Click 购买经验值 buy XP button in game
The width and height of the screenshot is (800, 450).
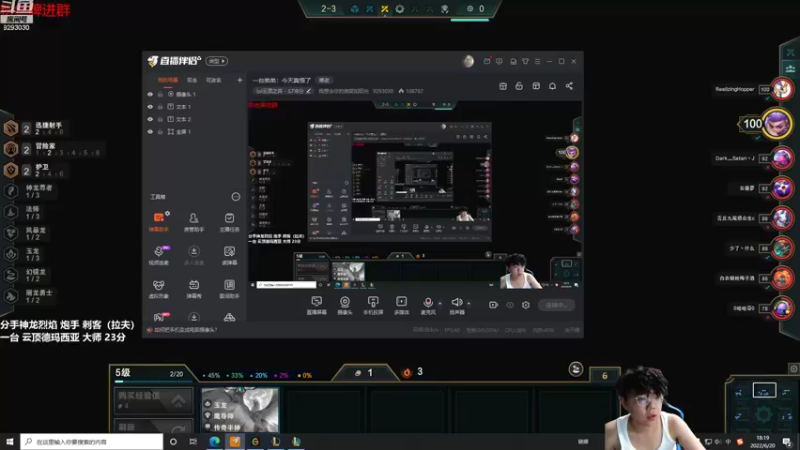pyautogui.click(x=154, y=400)
